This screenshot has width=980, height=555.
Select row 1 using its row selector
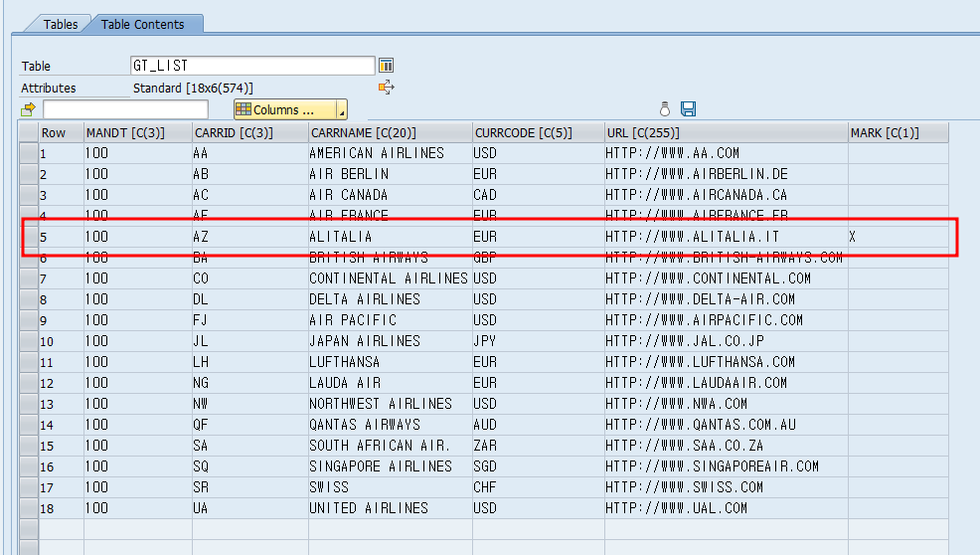point(29,153)
